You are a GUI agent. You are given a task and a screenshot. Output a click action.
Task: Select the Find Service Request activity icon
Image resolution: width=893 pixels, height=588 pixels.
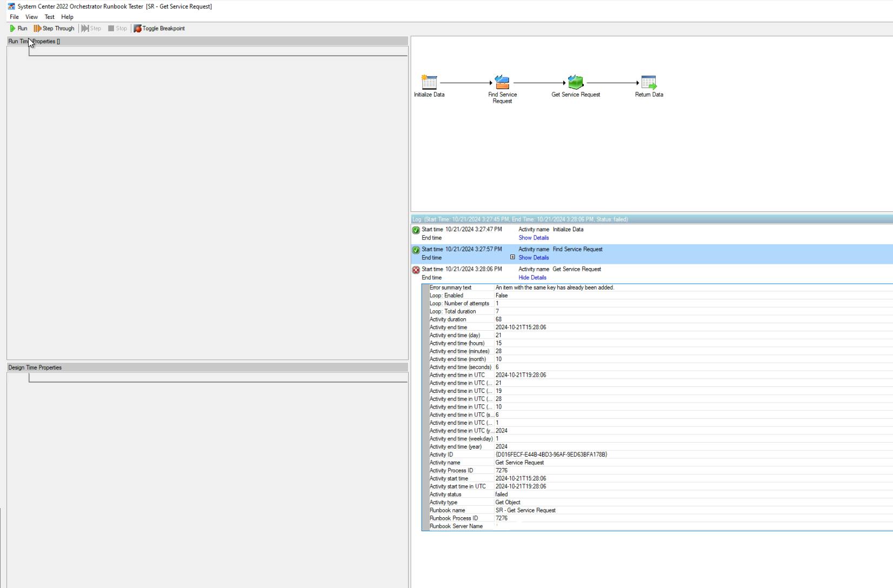(x=502, y=82)
